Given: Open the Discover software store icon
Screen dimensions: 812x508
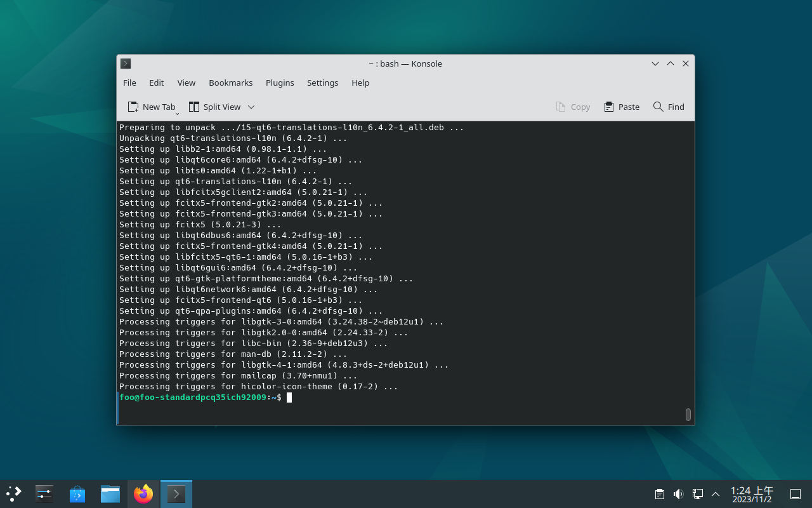Looking at the screenshot, I should (x=77, y=494).
